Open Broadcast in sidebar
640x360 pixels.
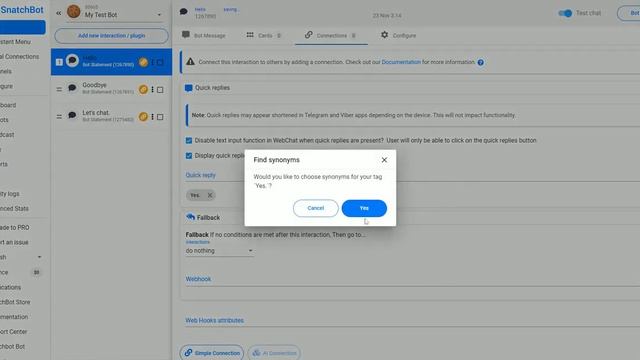pos(7,135)
